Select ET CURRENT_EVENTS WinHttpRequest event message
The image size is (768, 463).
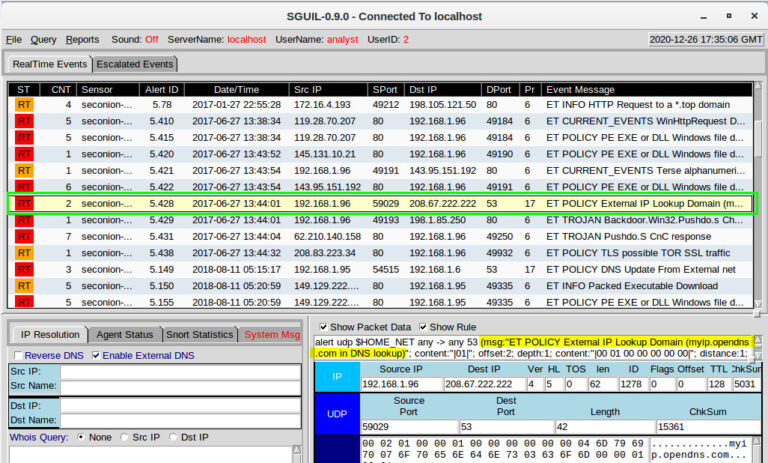(x=646, y=121)
